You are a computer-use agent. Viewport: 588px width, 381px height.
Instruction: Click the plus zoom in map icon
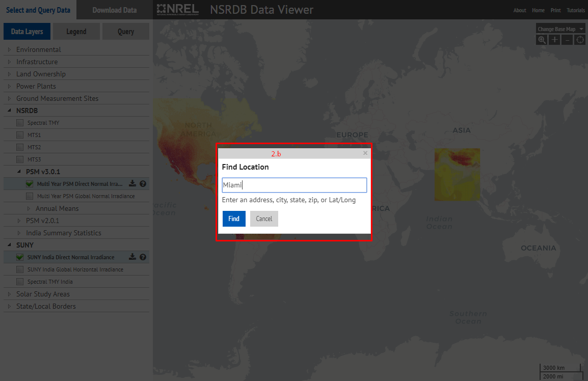click(554, 40)
